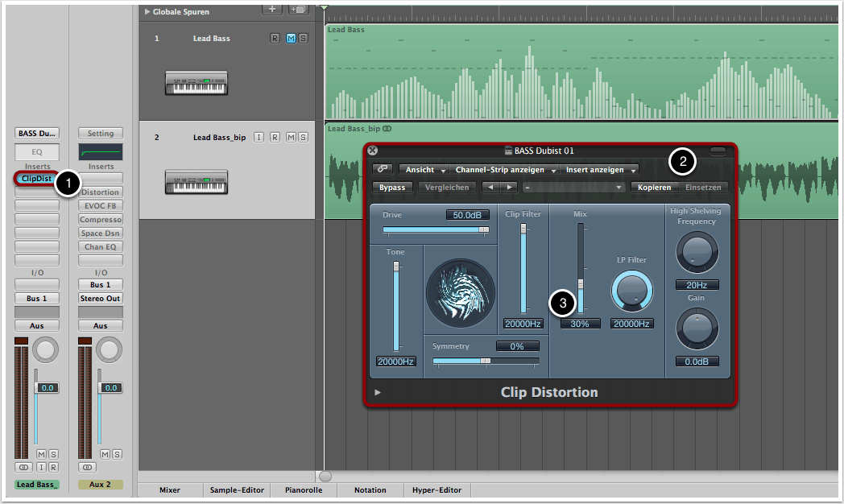
Task: Unmute the Lead Bass track
Action: tap(291, 39)
